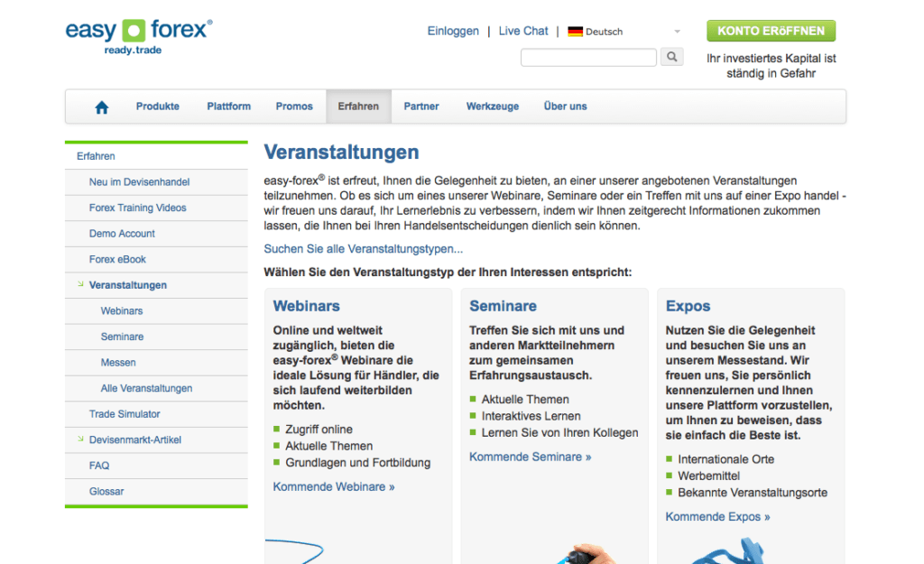The height and width of the screenshot is (564, 924).
Task: Click 'Interaktives Lernen' bullet text
Action: point(531,416)
